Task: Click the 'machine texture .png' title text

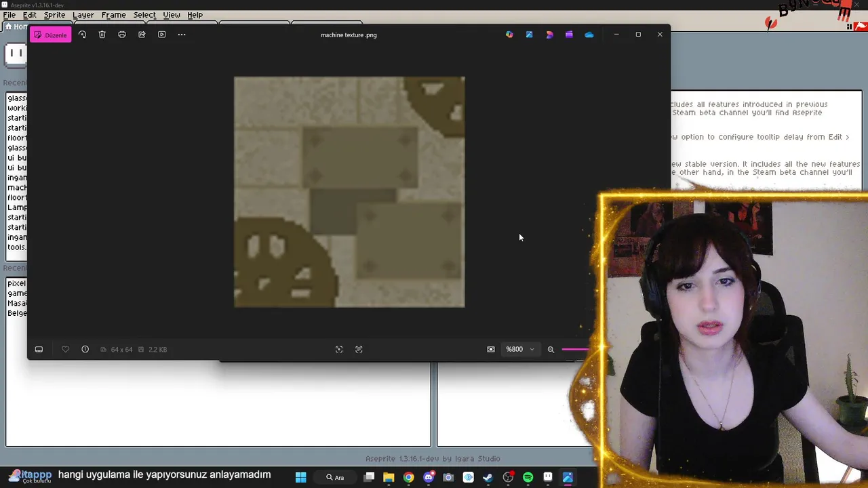Action: 349,35
